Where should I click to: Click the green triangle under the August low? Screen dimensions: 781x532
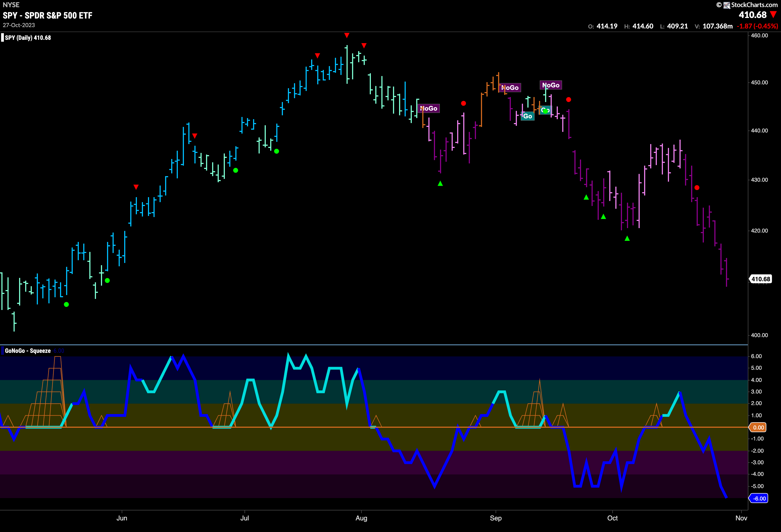440,183
